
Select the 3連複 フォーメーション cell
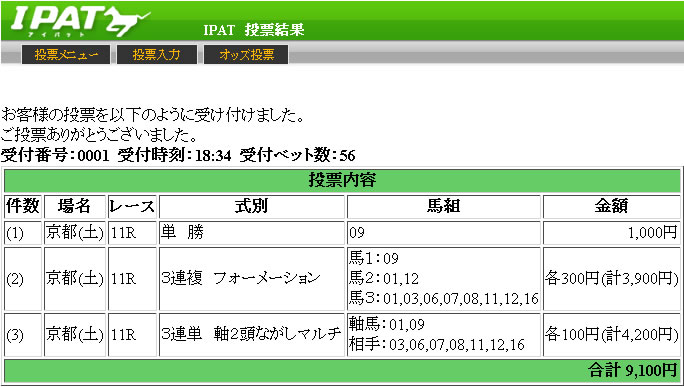(x=251, y=279)
